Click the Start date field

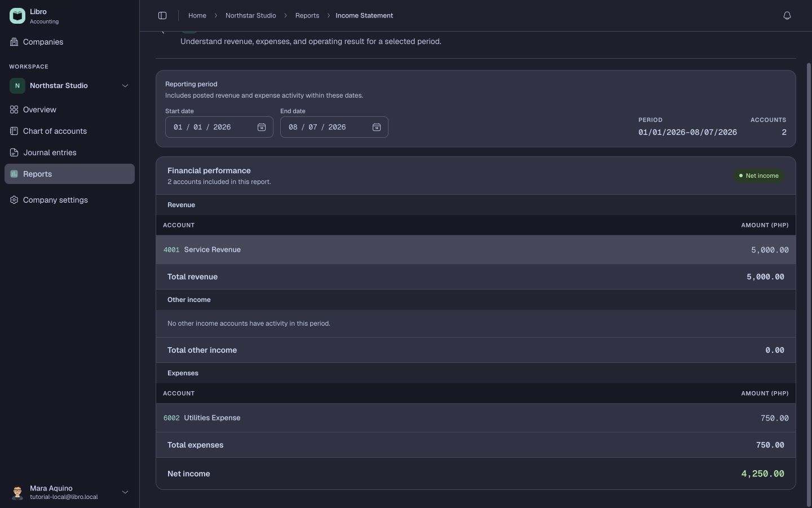click(219, 127)
